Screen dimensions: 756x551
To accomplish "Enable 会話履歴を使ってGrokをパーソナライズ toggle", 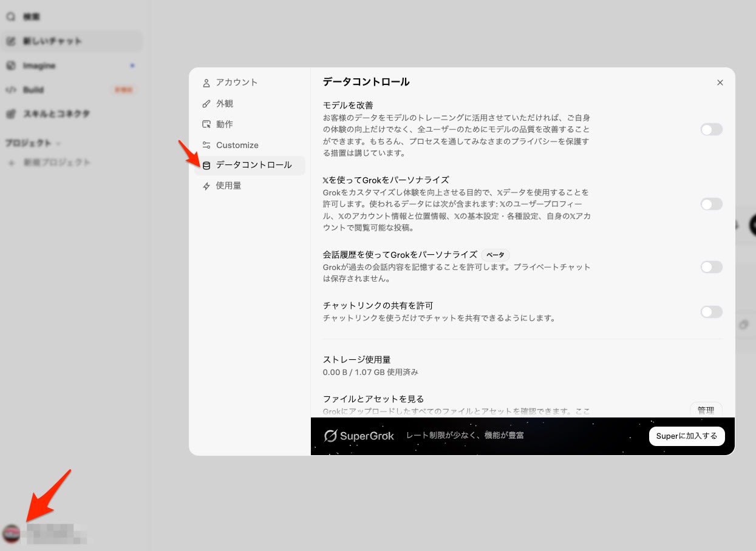I will pos(712,267).
